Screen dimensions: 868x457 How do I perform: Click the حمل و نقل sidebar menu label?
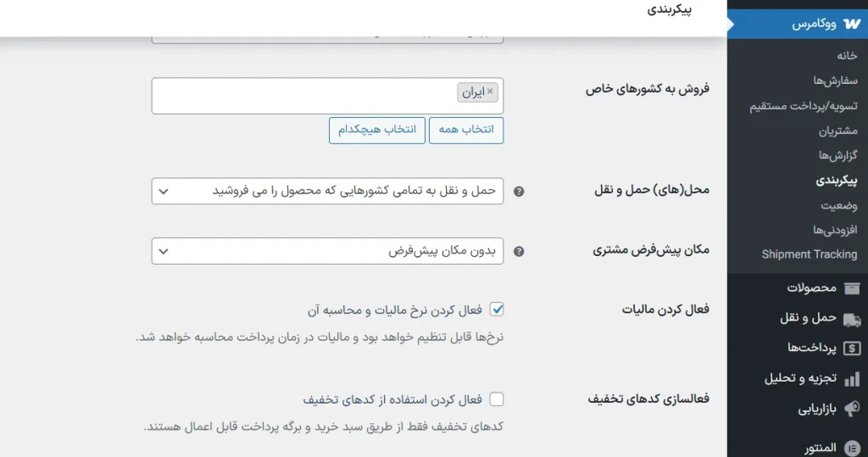(x=808, y=318)
